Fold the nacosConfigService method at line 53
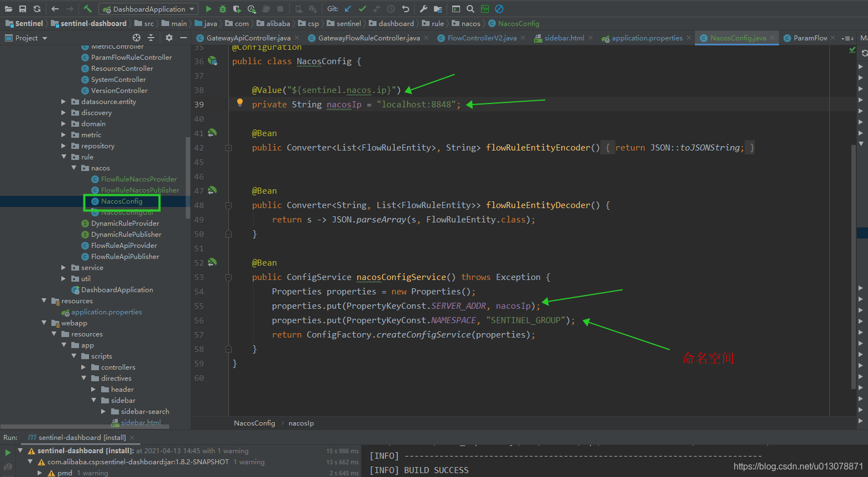 pyautogui.click(x=228, y=277)
